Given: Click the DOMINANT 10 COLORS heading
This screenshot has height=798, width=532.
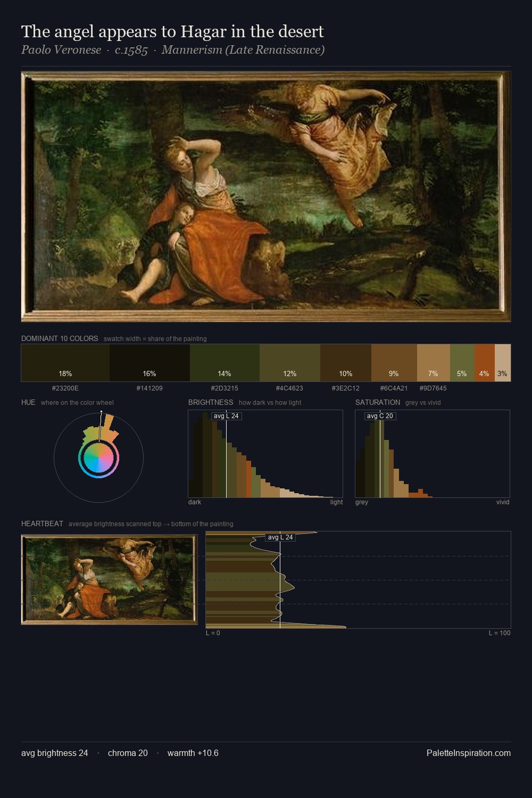Looking at the screenshot, I should point(60,338).
